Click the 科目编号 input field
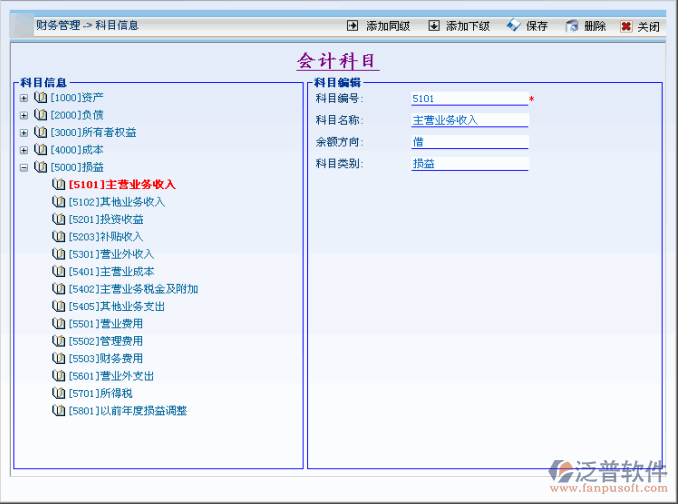The width and height of the screenshot is (678, 504). coord(468,99)
